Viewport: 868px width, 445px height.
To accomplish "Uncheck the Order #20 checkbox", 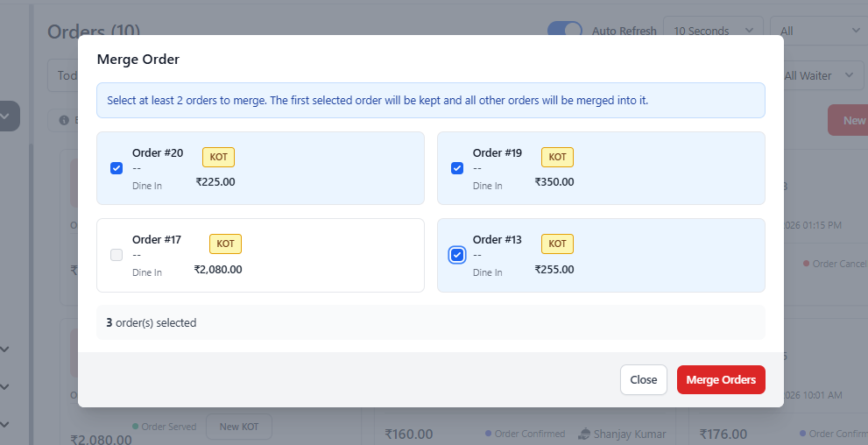I will click(116, 168).
